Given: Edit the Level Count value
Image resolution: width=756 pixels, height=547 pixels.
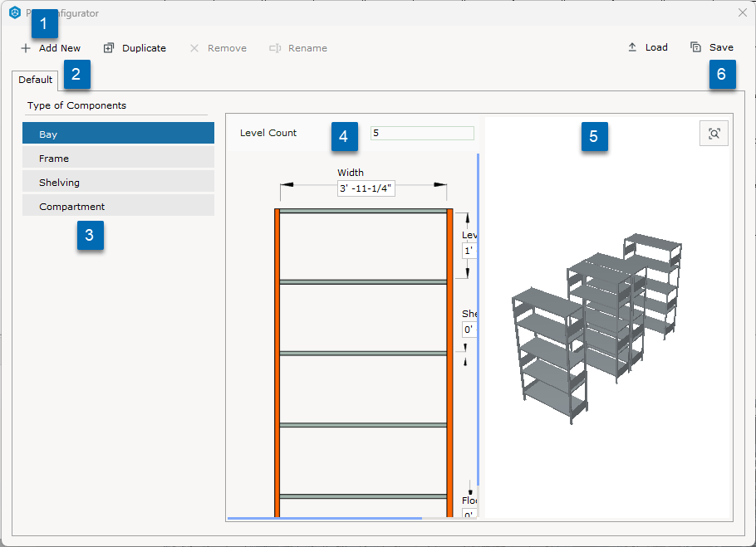Looking at the screenshot, I should 421,133.
